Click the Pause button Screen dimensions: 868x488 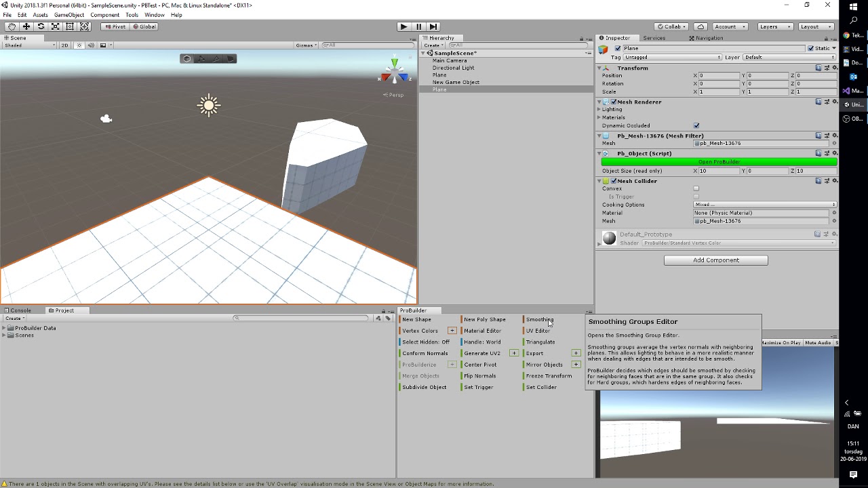click(x=418, y=26)
